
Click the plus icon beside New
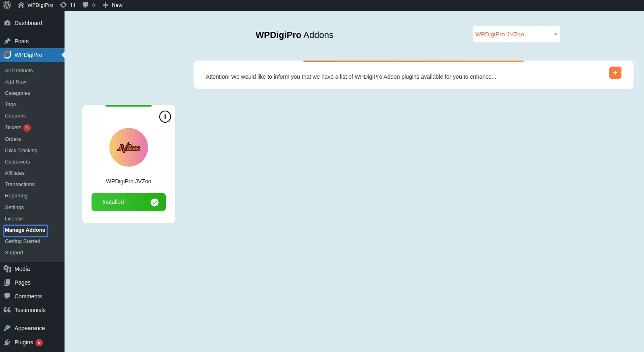105,5
